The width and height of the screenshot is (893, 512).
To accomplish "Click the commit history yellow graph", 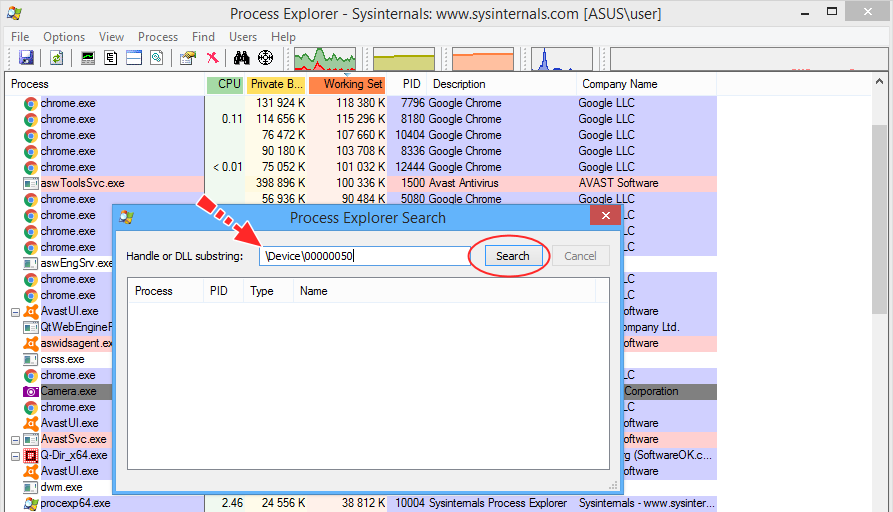I will tap(404, 59).
